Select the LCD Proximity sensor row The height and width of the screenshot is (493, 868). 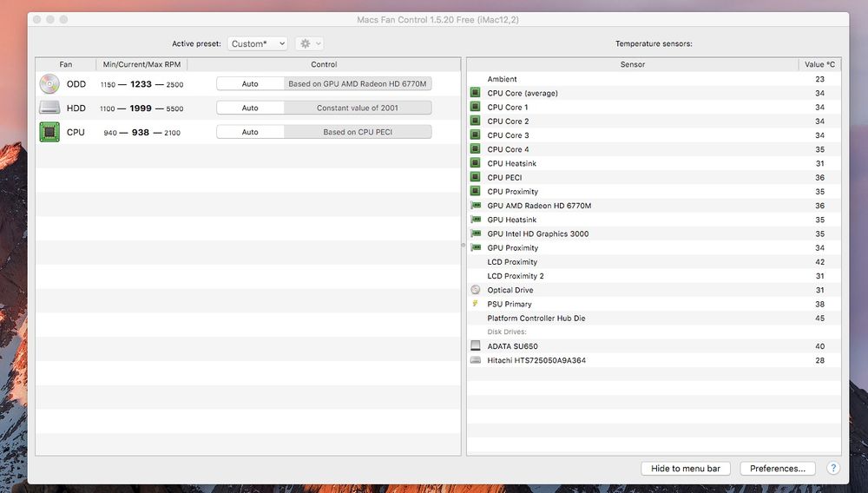654,262
